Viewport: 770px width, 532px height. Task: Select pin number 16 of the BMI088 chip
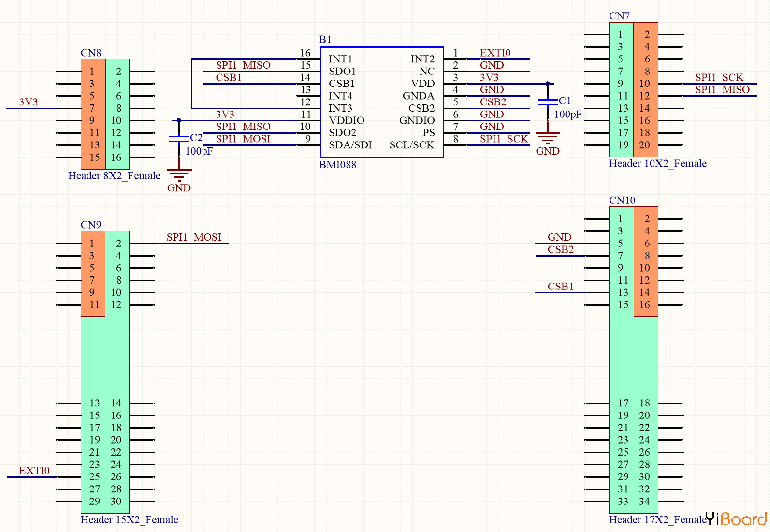click(305, 53)
